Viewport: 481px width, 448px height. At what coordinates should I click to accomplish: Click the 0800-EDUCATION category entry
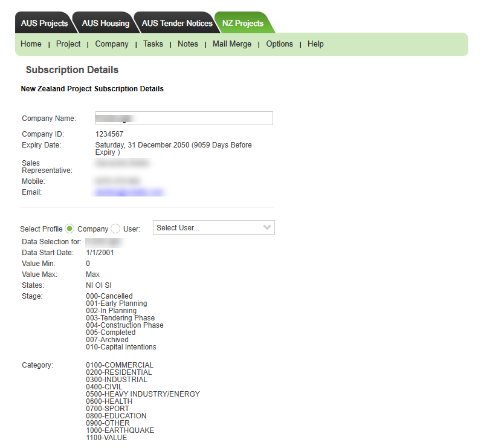[116, 416]
